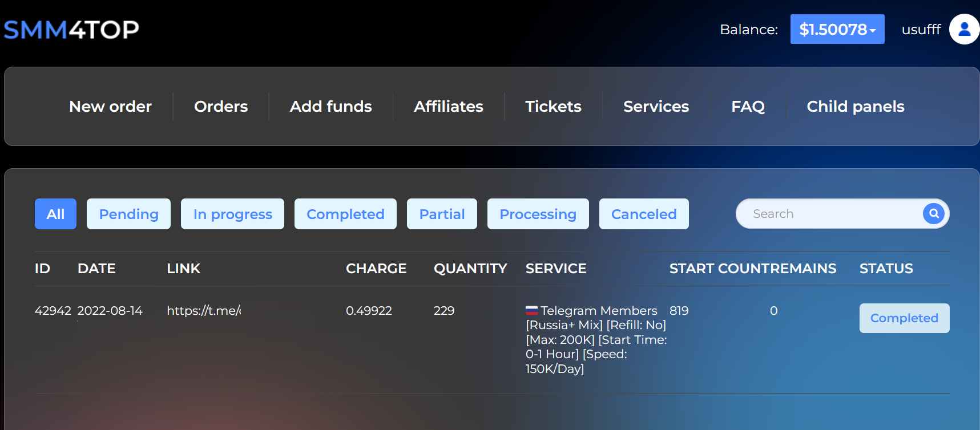Click the user profile avatar icon
The width and height of the screenshot is (980, 430).
pos(964,29)
